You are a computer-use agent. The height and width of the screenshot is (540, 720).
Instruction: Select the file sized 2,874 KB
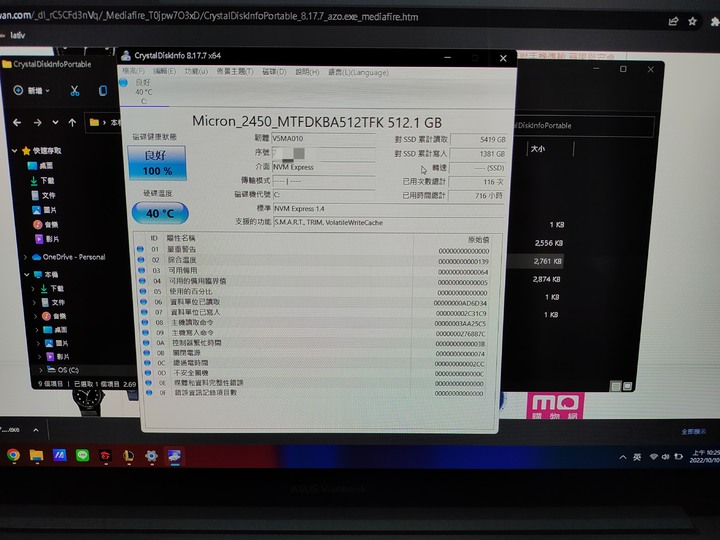[546, 279]
